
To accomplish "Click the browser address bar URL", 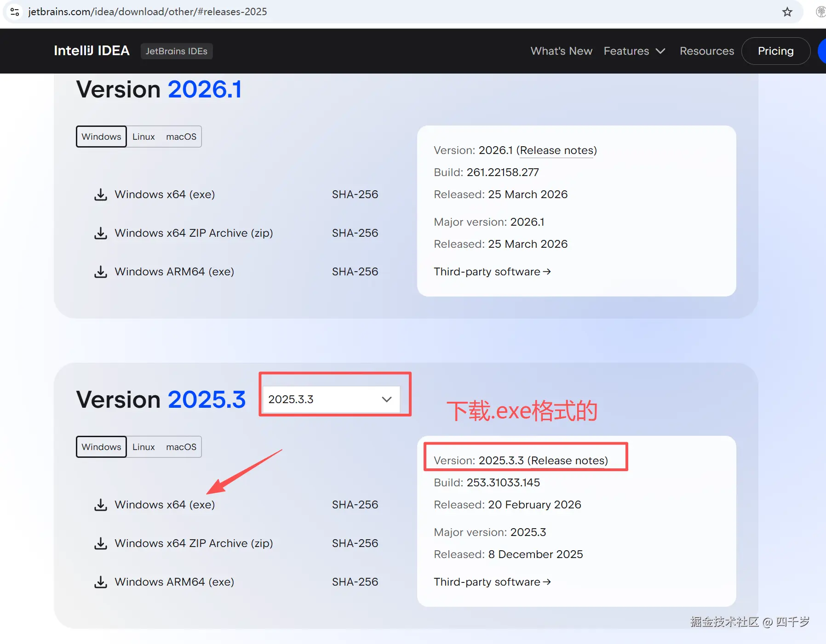I will click(148, 12).
